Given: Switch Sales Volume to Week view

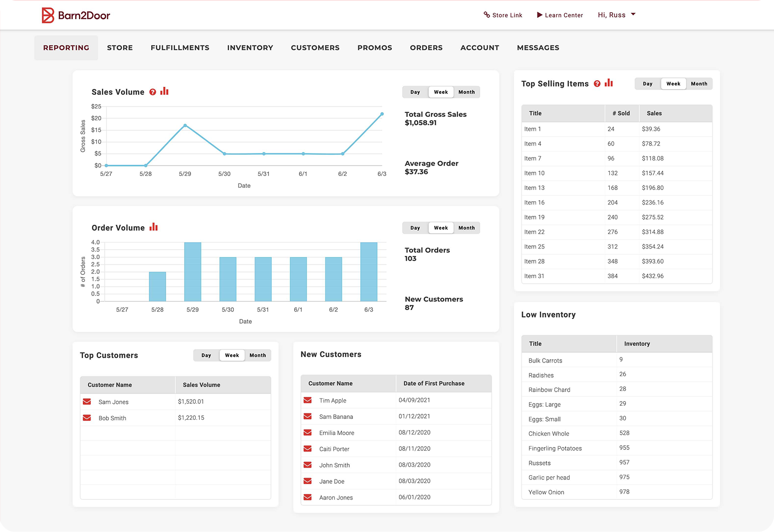Looking at the screenshot, I should coord(441,92).
